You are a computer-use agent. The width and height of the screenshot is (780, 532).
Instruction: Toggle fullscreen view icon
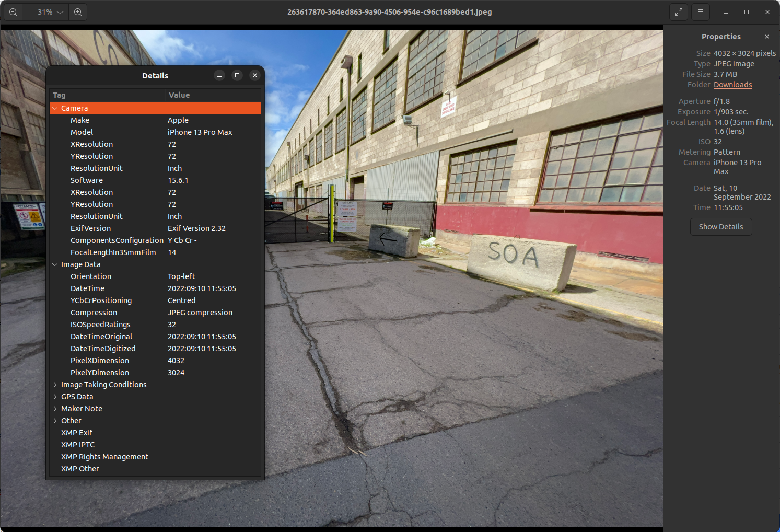coord(679,11)
